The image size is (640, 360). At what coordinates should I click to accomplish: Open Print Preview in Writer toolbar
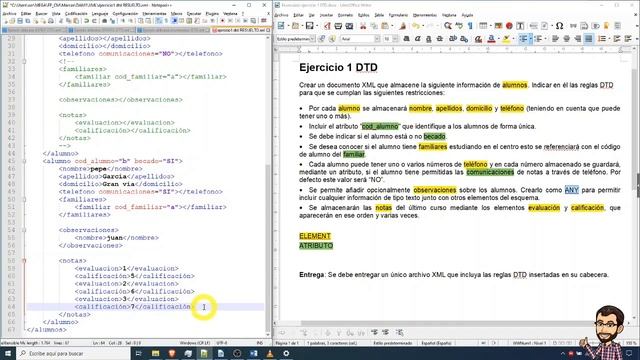pyautogui.click(x=349, y=26)
